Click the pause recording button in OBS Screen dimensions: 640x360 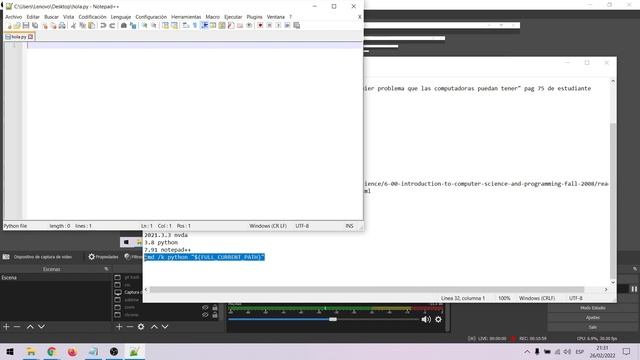tap(634, 289)
